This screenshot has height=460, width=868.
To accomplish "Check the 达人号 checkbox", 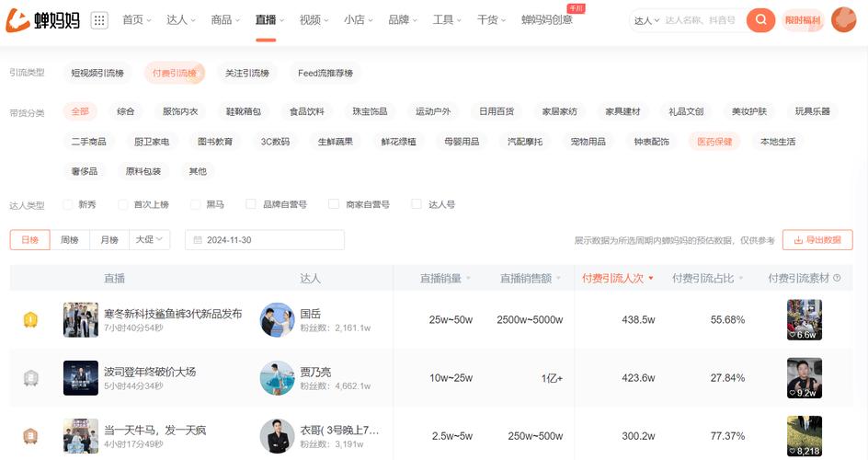I will click(417, 204).
